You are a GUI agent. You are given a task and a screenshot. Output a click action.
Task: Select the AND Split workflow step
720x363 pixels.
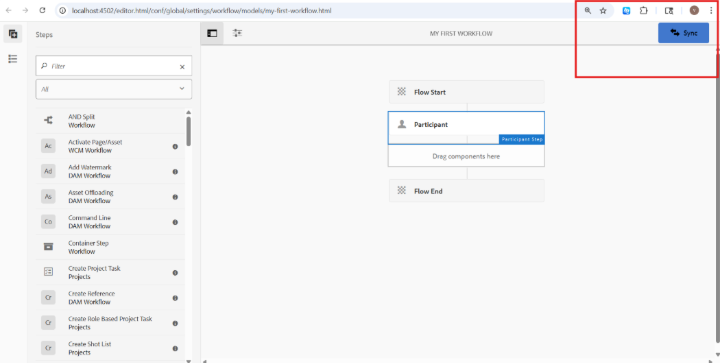[x=110, y=121]
